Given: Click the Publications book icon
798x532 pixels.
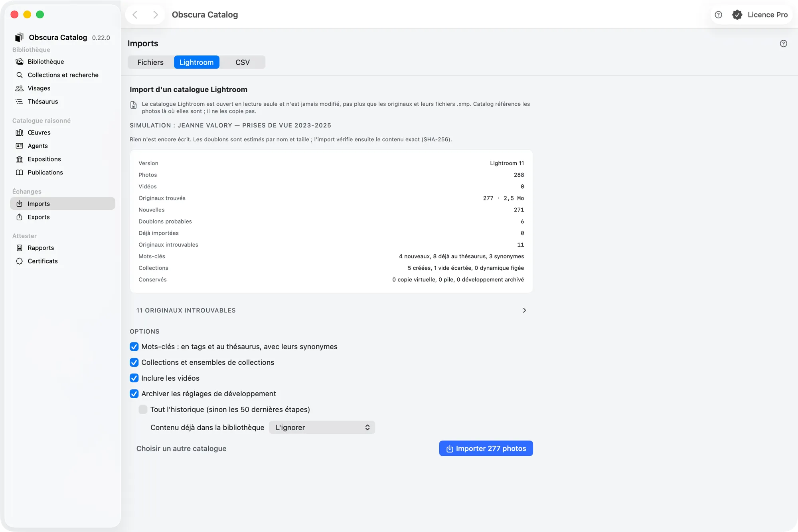Looking at the screenshot, I should [19, 172].
